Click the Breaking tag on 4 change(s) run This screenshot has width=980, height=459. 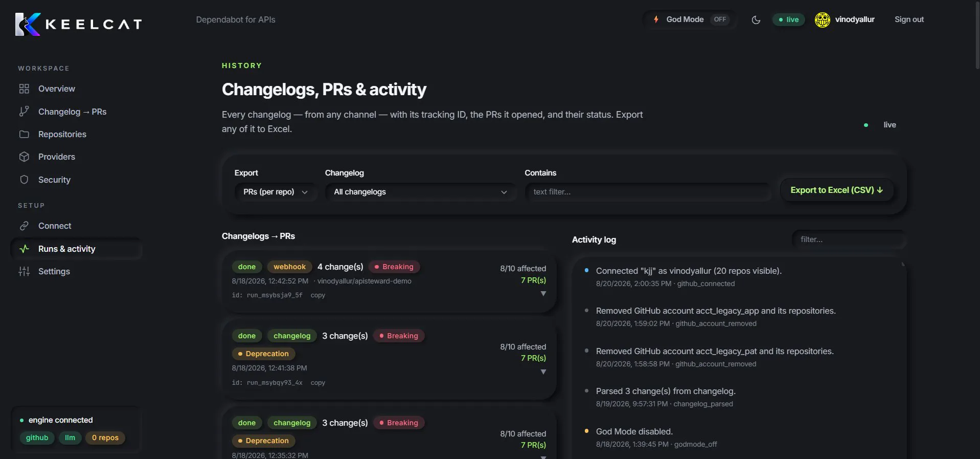394,267
